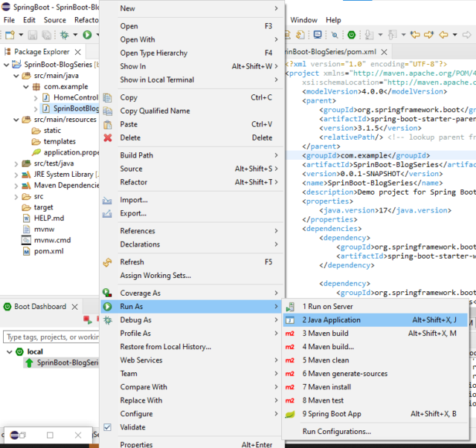Click the Save toolbar icon
Image resolution: width=476 pixels, height=448 pixels.
33,35
